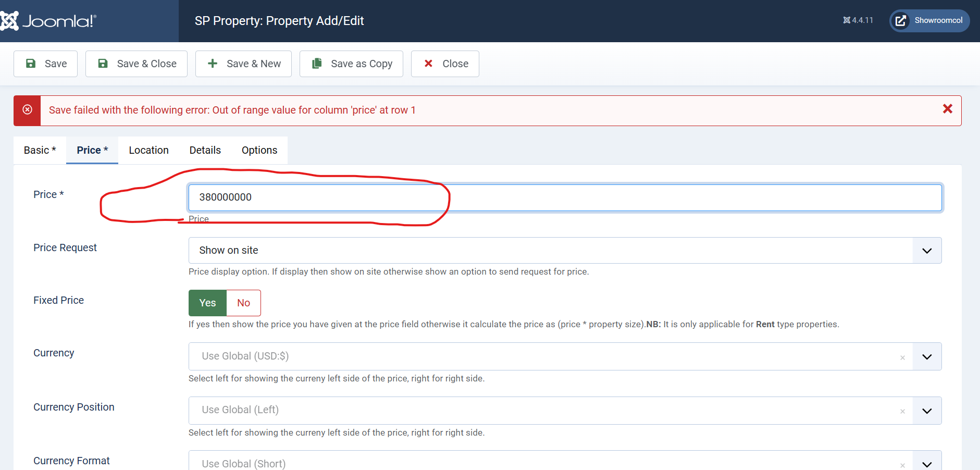Viewport: 980px width, 470px height.
Task: Click the red X Close icon
Action: [428, 64]
